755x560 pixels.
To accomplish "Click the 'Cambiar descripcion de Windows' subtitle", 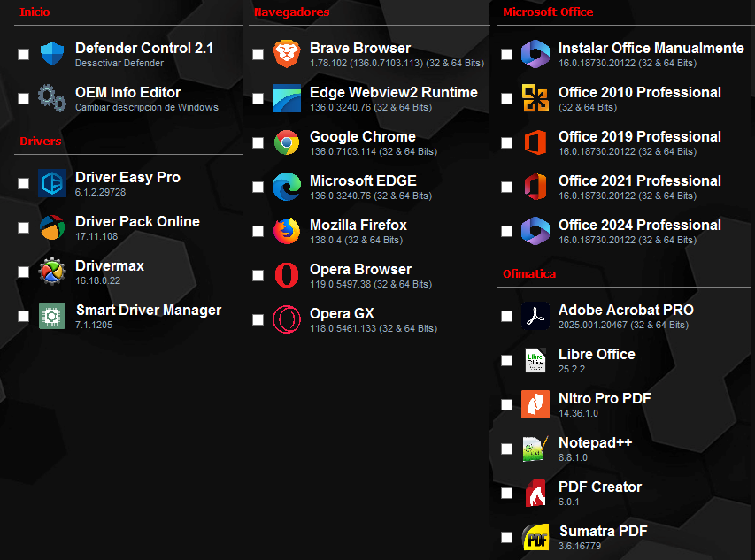I will pos(147,107).
